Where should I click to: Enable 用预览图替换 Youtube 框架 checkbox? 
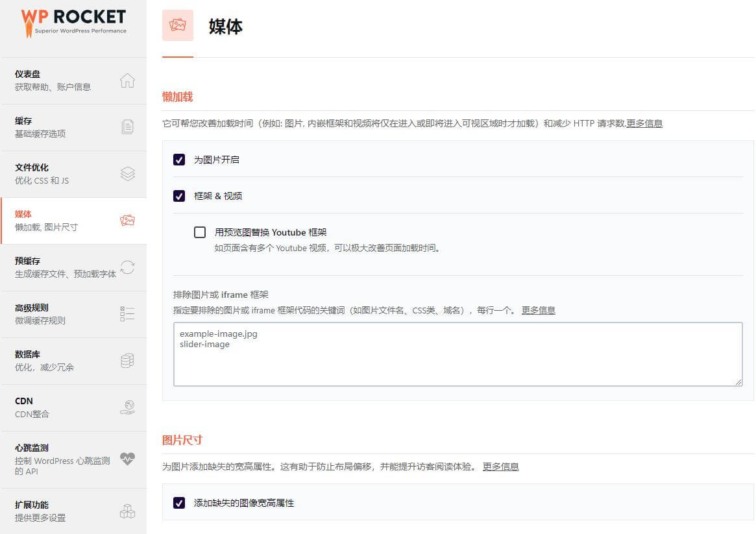point(200,232)
